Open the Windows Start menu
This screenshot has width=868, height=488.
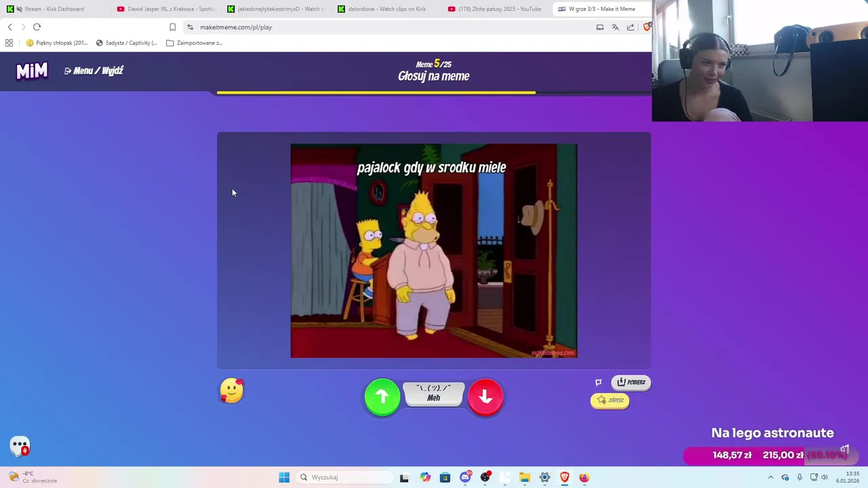(x=284, y=477)
